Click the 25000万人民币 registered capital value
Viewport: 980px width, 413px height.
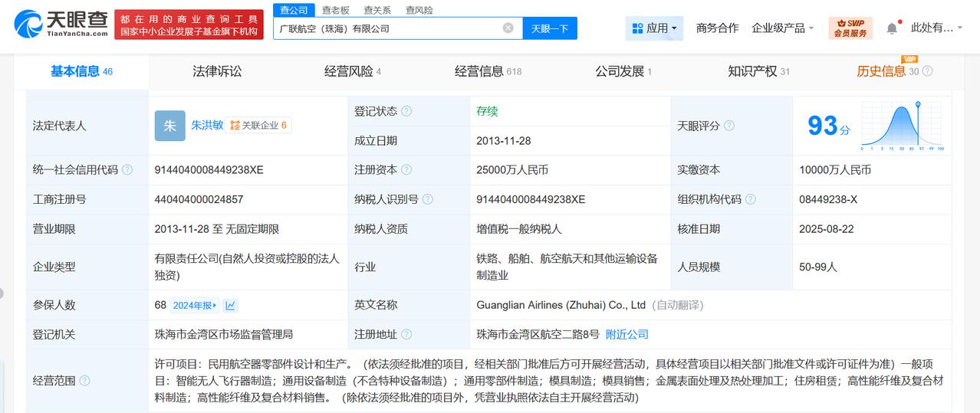[512, 170]
